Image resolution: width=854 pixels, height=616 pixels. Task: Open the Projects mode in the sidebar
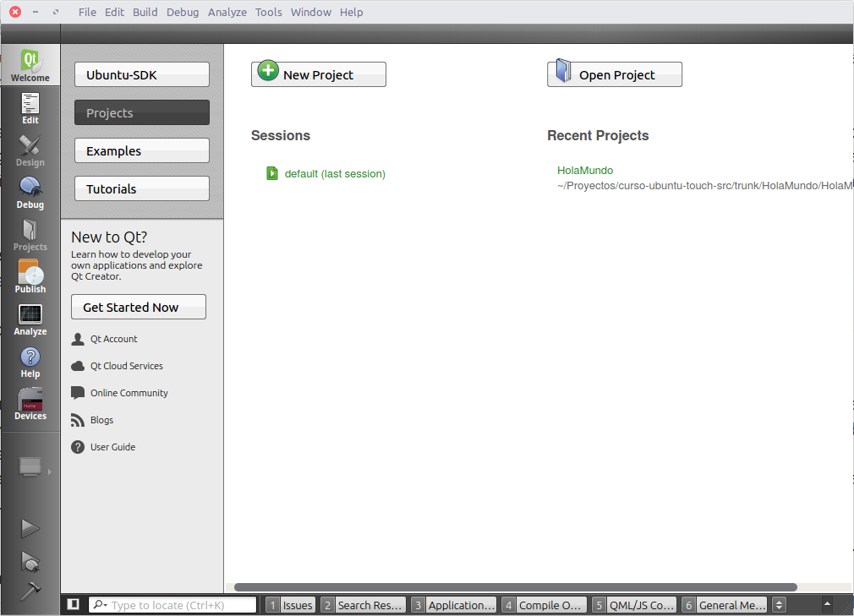click(30, 235)
